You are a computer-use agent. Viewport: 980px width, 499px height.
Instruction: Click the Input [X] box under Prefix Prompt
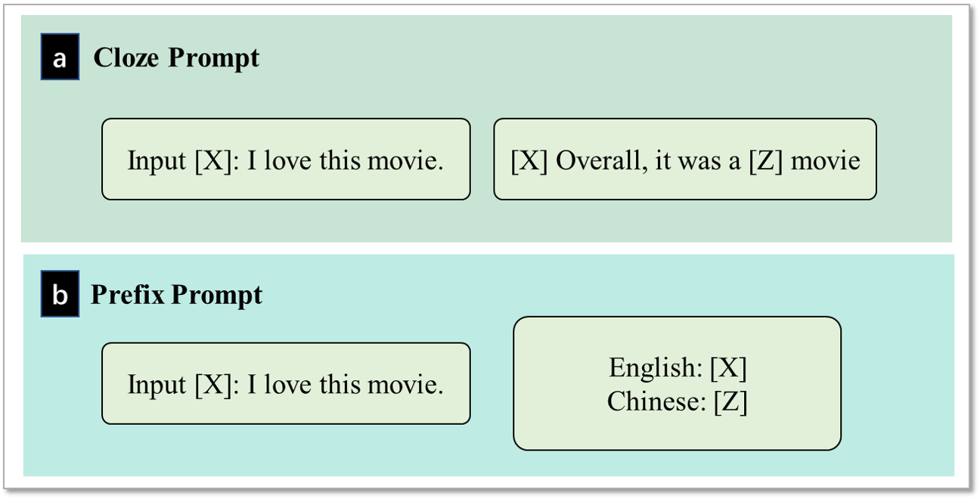coord(286,383)
